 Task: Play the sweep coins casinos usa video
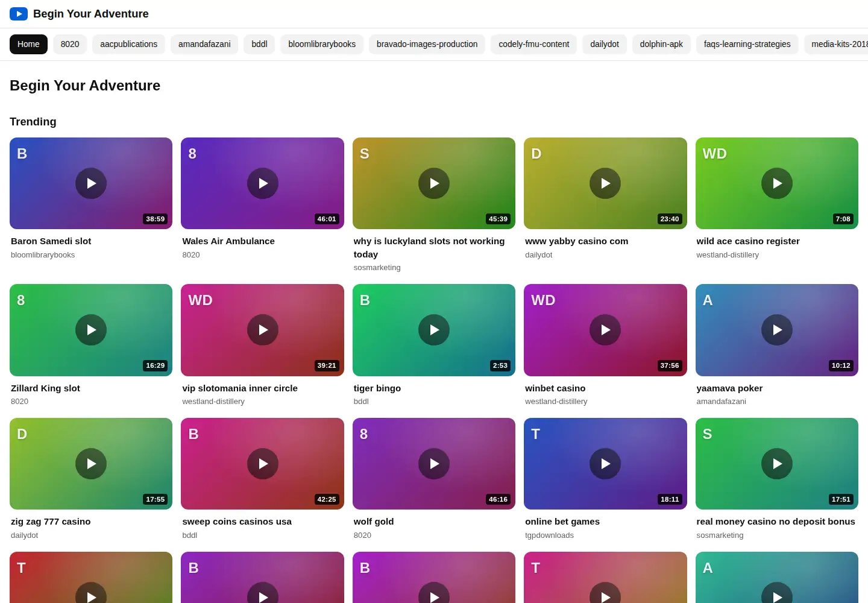(x=263, y=464)
